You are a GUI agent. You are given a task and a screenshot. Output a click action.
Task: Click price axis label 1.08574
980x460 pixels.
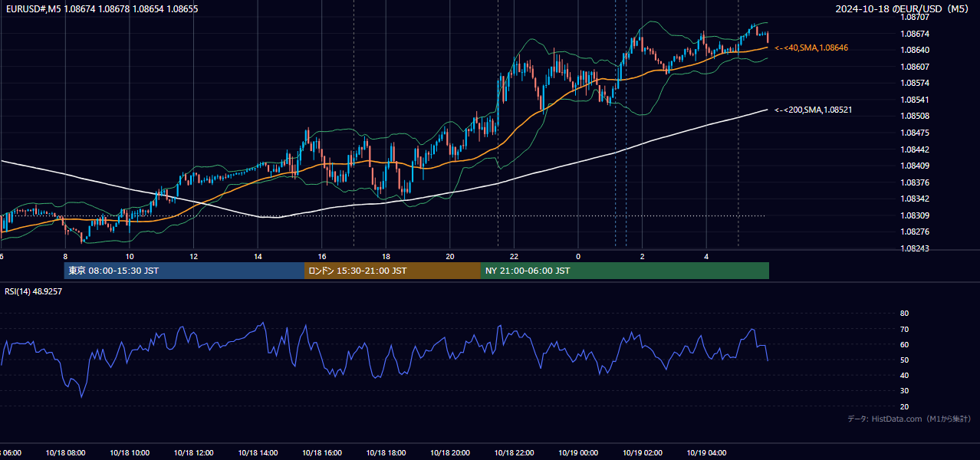pyautogui.click(x=915, y=83)
